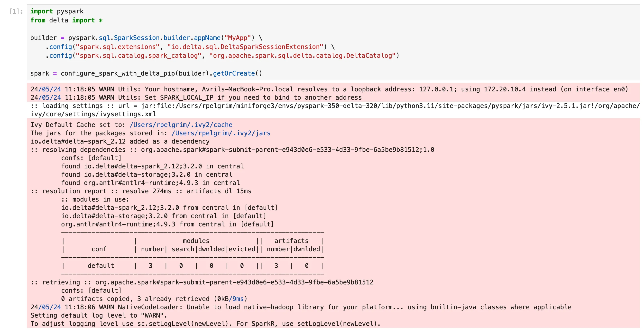Place cursor on 'from delta import *' line
The image size is (644, 330).
click(66, 20)
